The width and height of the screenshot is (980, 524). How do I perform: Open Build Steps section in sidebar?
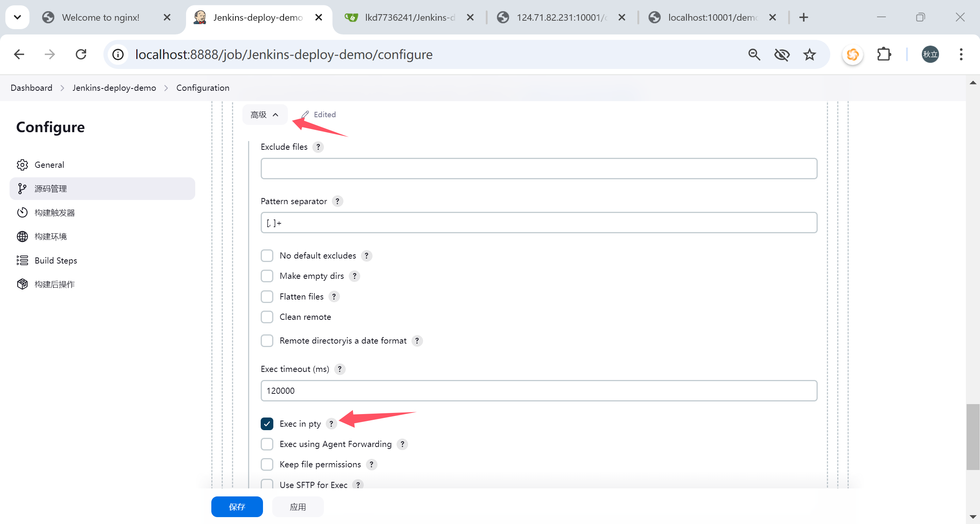pyautogui.click(x=56, y=260)
